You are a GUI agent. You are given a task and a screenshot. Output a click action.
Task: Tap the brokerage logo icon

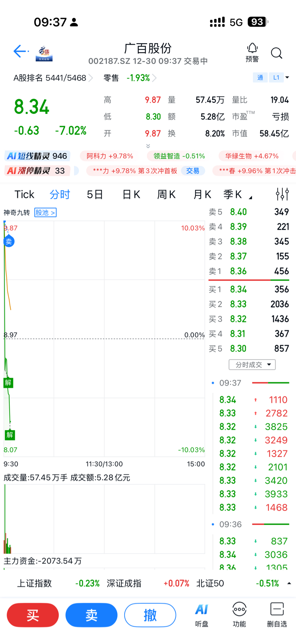(x=44, y=53)
